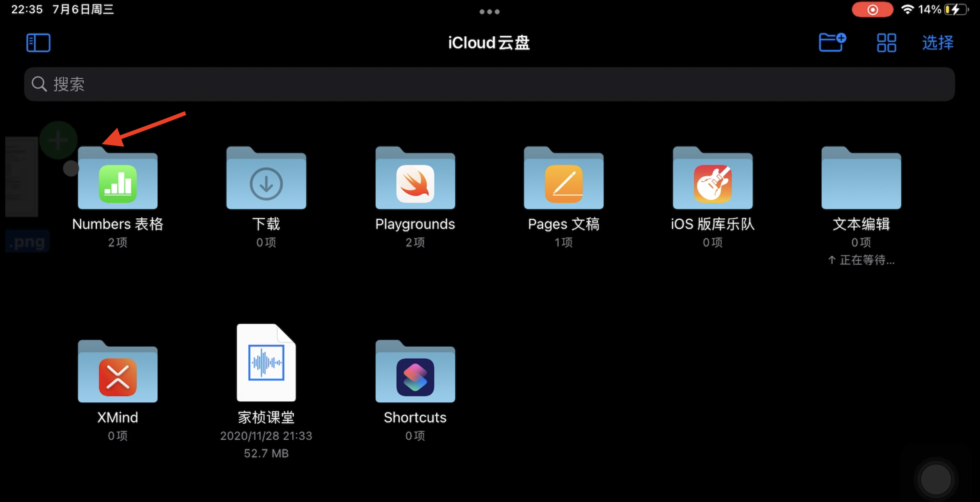Tap the magnifier icon in search bar
980x502 pixels.
tap(39, 84)
